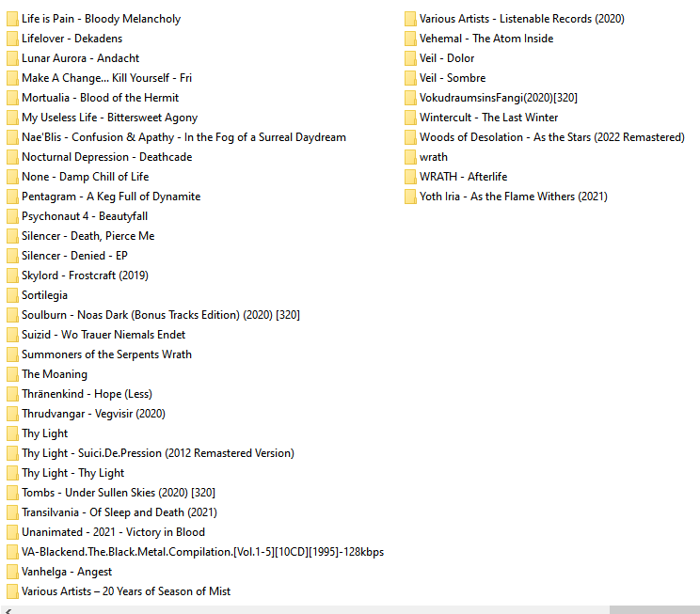
Task: Select 'VA-Blackend.The.Black.Metal.Compilation' folder name
Action: 202,552
